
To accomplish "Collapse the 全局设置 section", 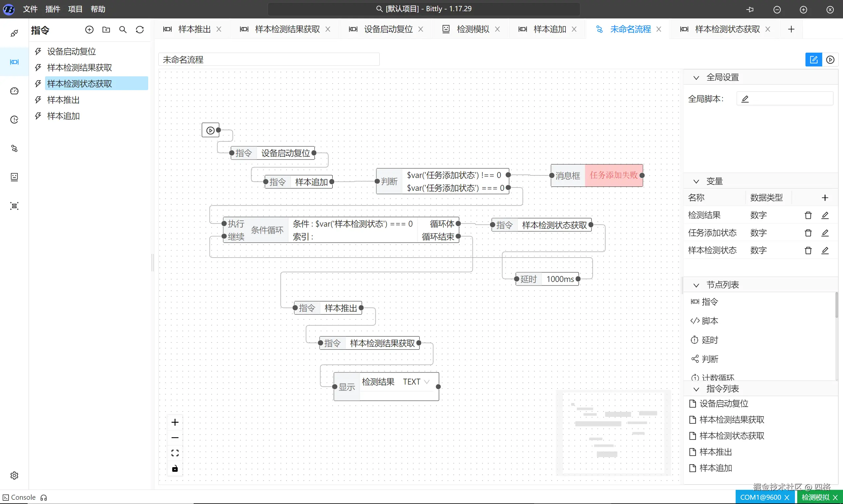I will (696, 78).
